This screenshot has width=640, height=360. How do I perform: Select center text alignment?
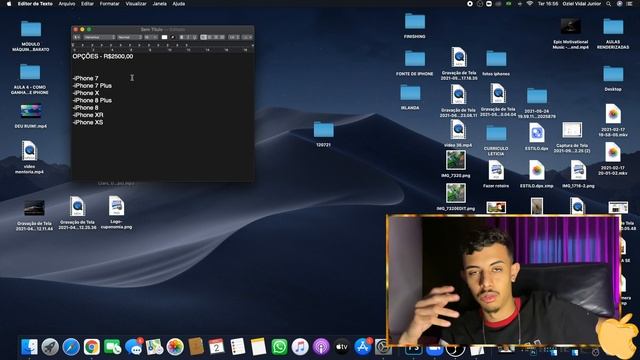(210, 37)
